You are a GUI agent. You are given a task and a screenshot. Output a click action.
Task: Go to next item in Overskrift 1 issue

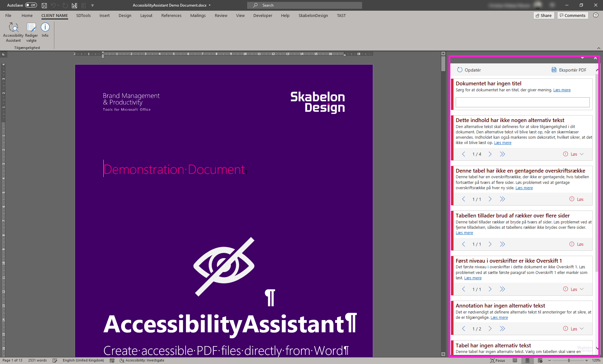[490, 289]
